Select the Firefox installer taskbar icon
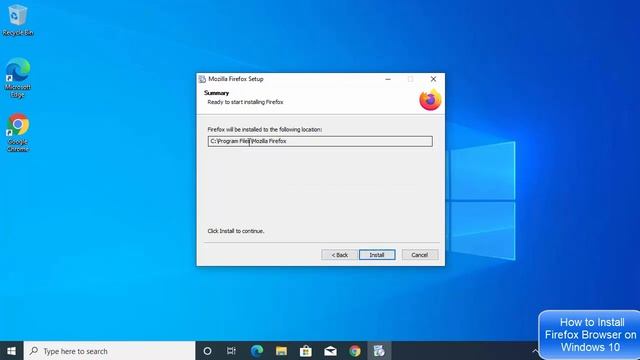 coord(379,351)
